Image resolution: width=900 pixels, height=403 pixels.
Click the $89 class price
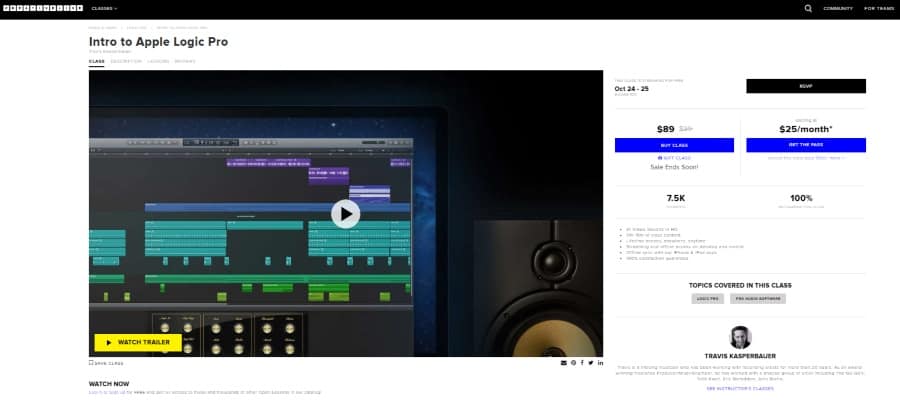pyautogui.click(x=666, y=129)
